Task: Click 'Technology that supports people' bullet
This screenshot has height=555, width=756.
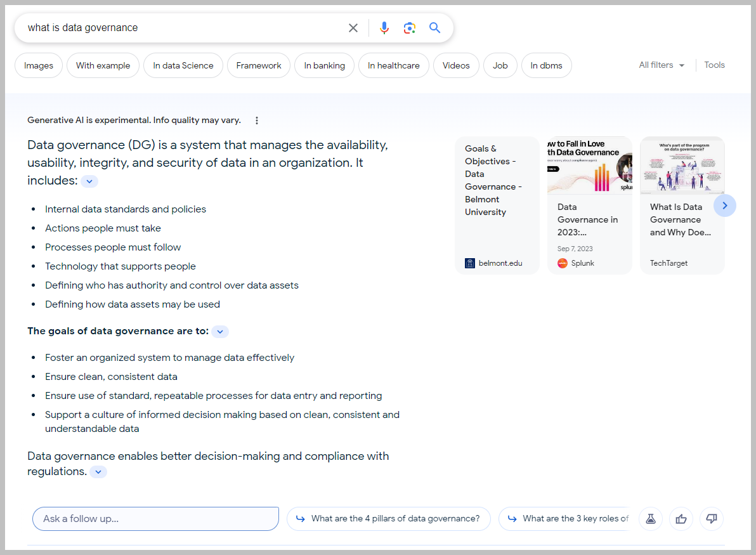Action: click(x=120, y=266)
